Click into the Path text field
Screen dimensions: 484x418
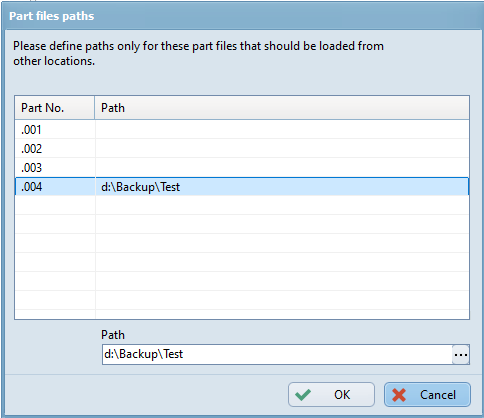pyautogui.click(x=277, y=354)
